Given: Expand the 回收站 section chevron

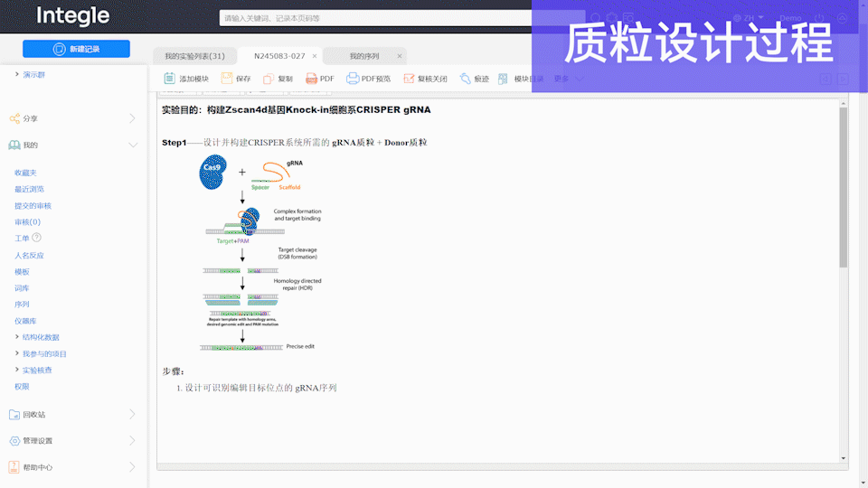Looking at the screenshot, I should click(132, 414).
